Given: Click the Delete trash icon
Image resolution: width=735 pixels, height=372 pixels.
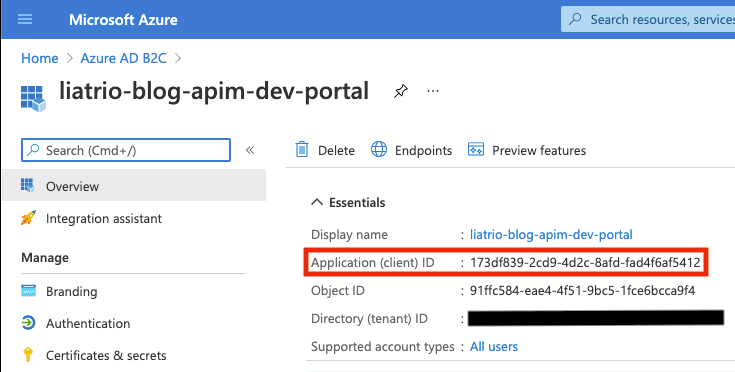Looking at the screenshot, I should point(302,150).
